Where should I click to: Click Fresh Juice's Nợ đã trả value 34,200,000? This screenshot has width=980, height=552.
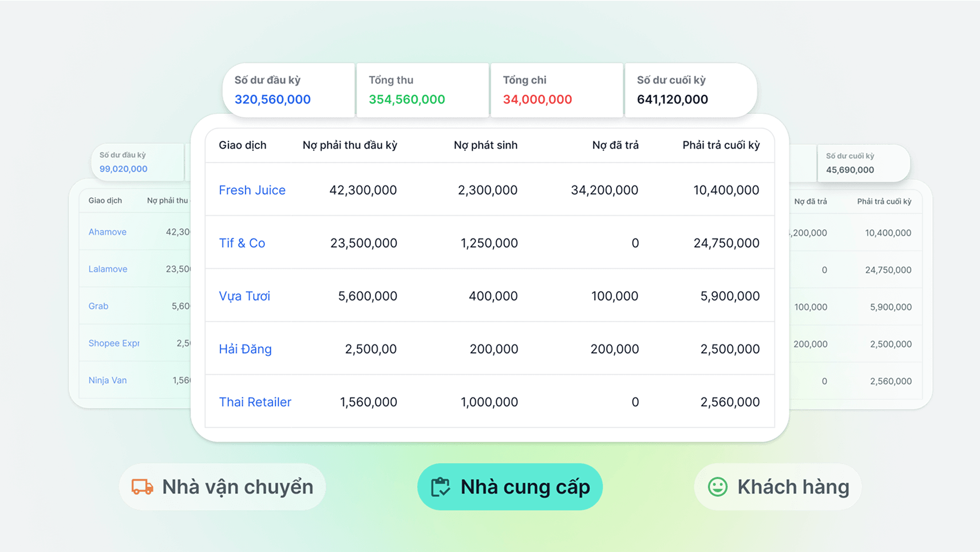(604, 190)
